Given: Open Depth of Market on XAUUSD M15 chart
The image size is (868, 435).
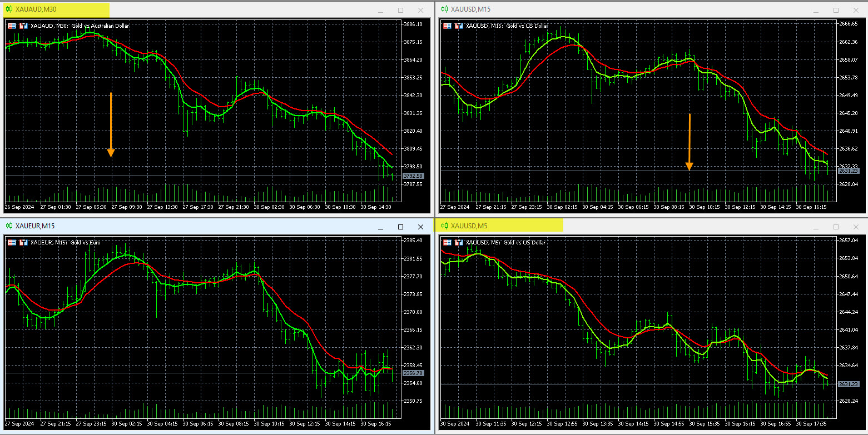Looking at the screenshot, I should (x=459, y=26).
